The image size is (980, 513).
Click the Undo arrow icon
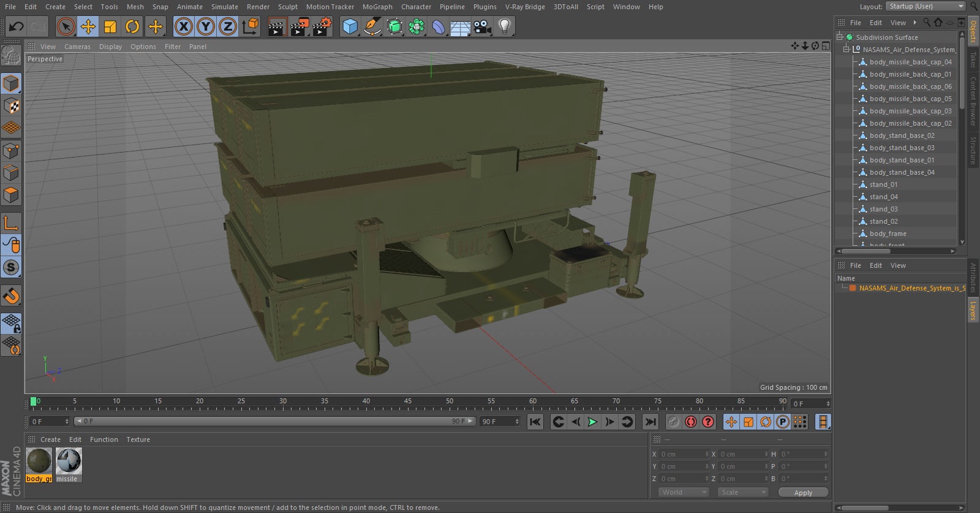coord(16,26)
